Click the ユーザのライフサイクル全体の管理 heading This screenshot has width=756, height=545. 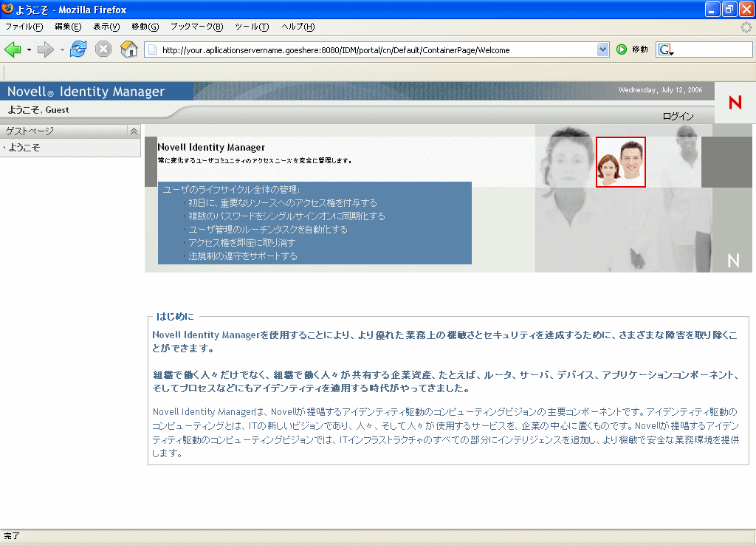coord(231,190)
